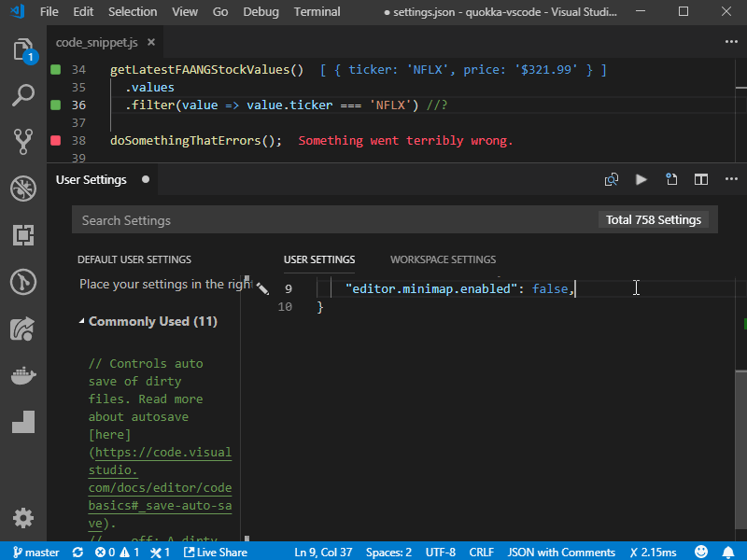Click the file compare icon in editor toolbar

[671, 179]
